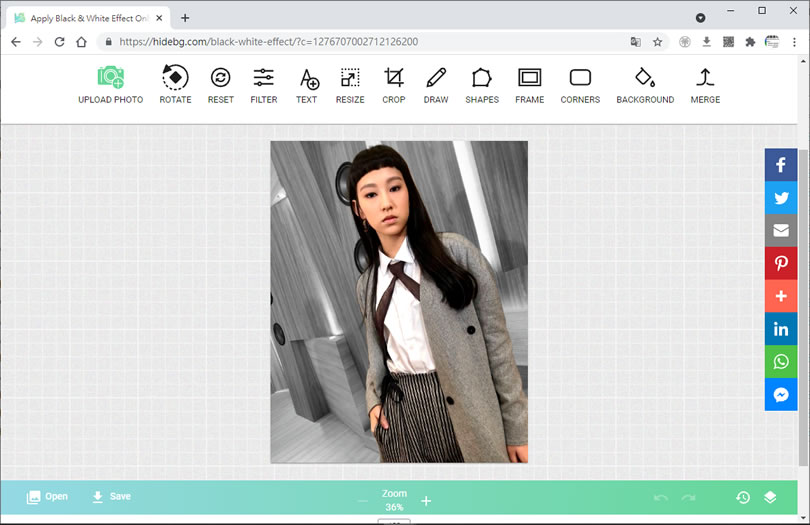Open Chrome three-dot menu
The width and height of the screenshot is (810, 525).
[794, 42]
